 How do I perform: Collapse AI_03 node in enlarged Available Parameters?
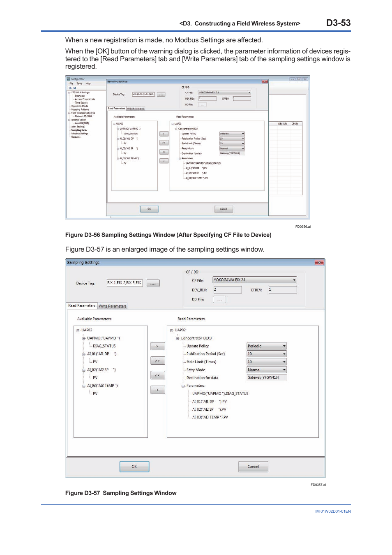click(x=84, y=386)
